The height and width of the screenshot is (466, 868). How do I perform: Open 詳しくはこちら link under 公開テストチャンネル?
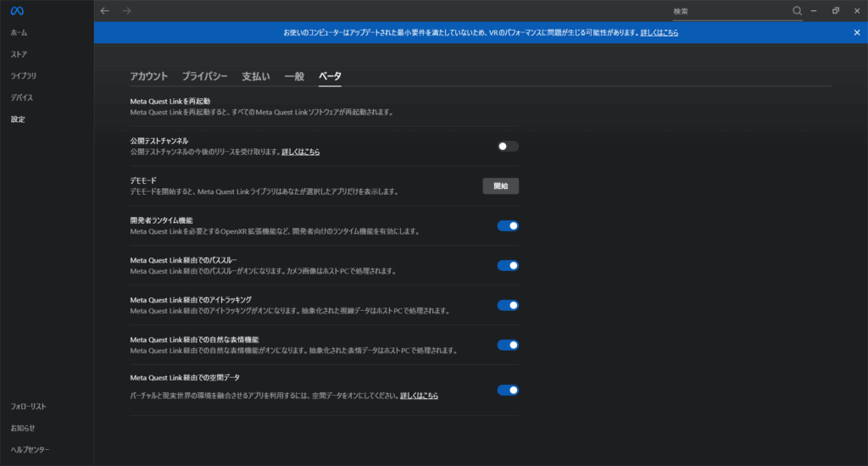tap(301, 152)
